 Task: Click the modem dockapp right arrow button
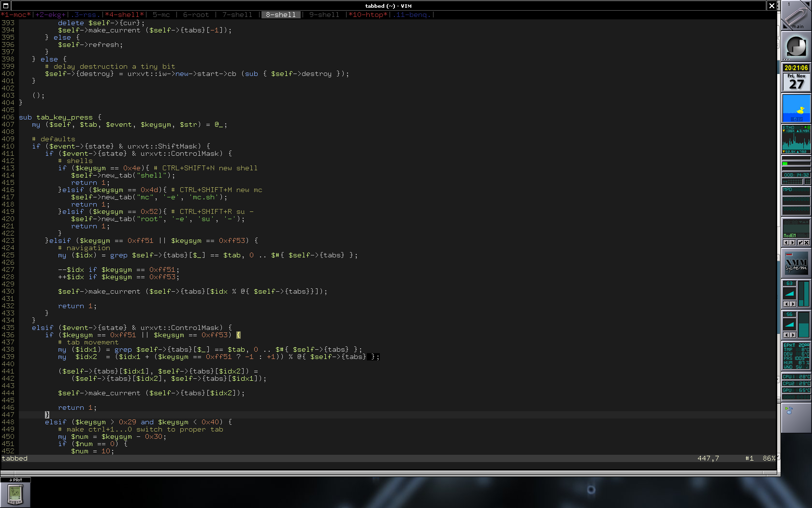click(792, 242)
